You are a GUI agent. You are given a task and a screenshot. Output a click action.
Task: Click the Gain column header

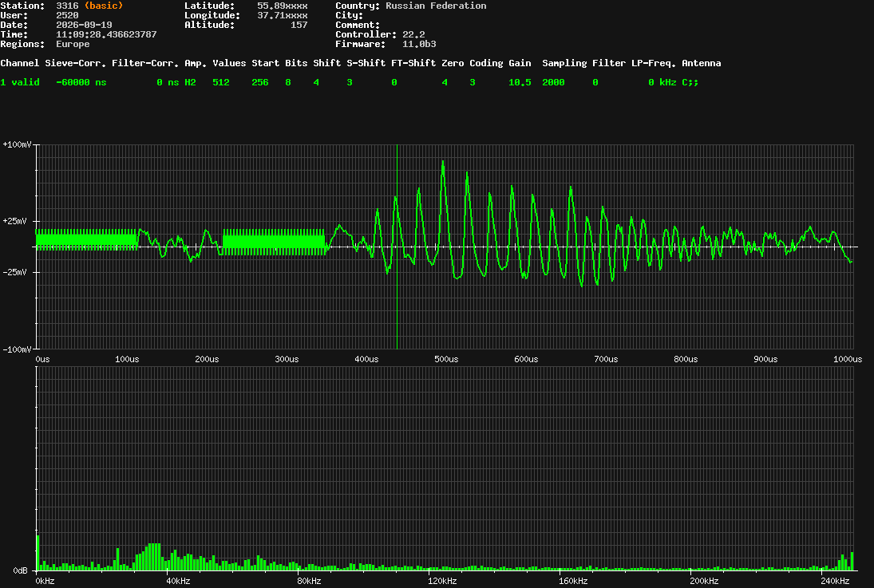tap(520, 63)
